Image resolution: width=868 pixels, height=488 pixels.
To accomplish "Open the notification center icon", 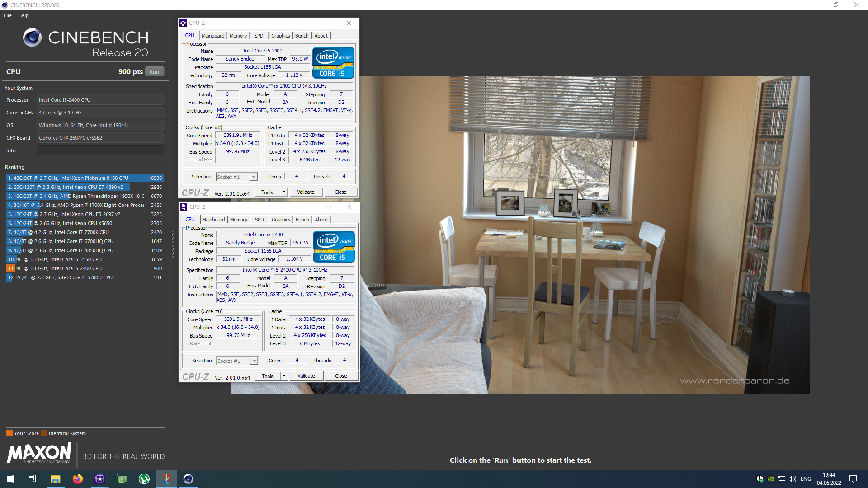I will pos(853,479).
